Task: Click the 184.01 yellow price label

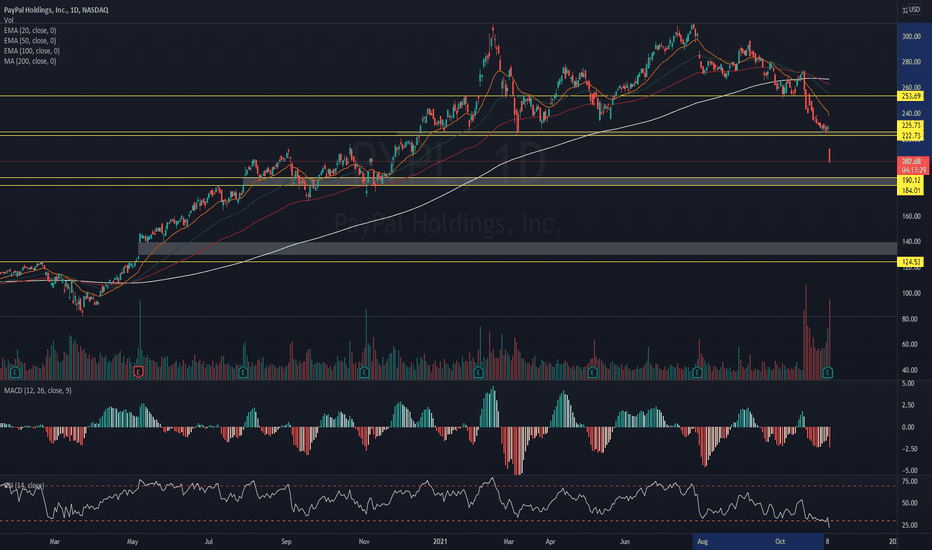Action: tap(911, 190)
